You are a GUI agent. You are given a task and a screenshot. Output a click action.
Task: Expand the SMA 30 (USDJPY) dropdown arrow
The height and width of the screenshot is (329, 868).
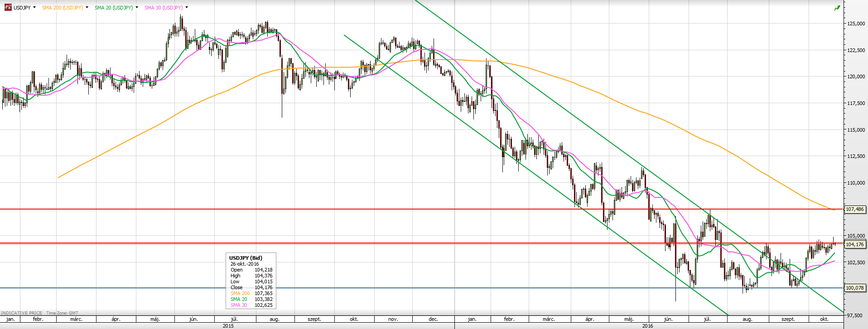187,7
